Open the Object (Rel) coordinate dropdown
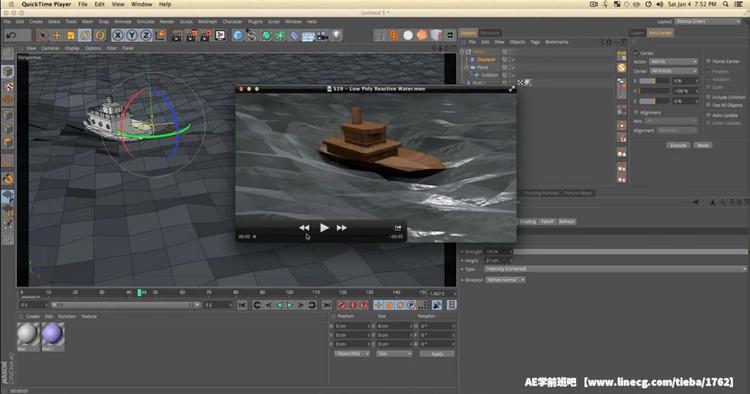750x394 pixels. click(352, 354)
